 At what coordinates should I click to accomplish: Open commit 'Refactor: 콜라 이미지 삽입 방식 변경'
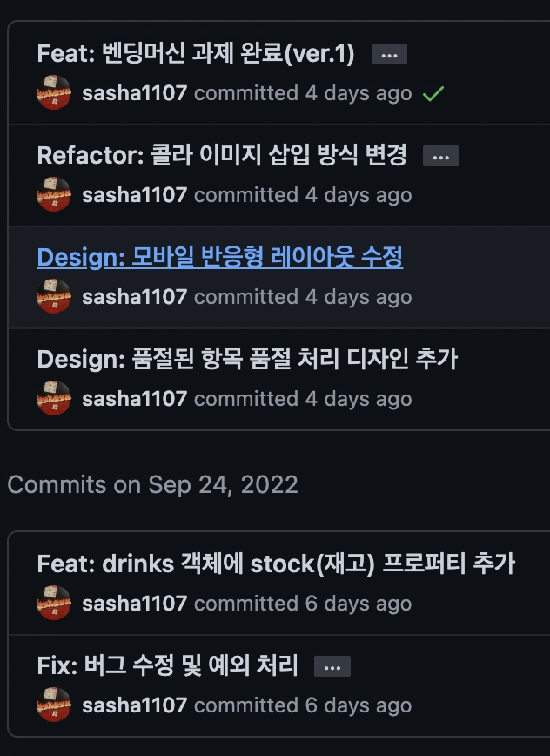pos(222,156)
